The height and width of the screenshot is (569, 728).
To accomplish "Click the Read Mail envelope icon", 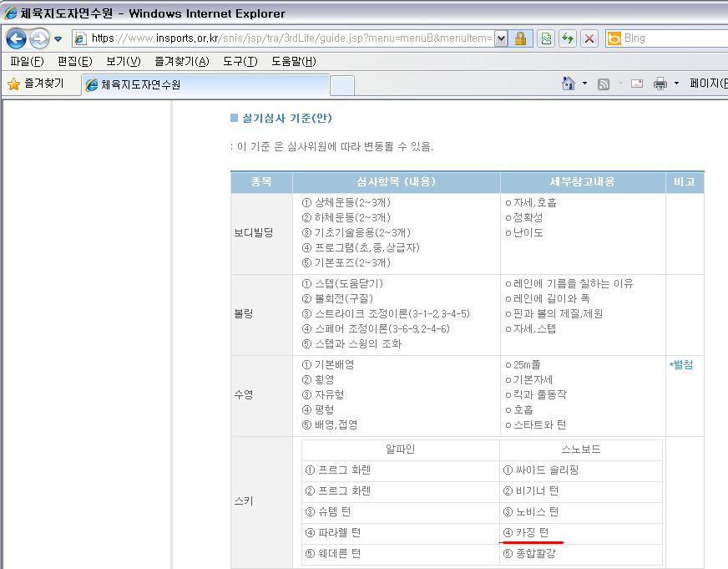I will click(637, 84).
